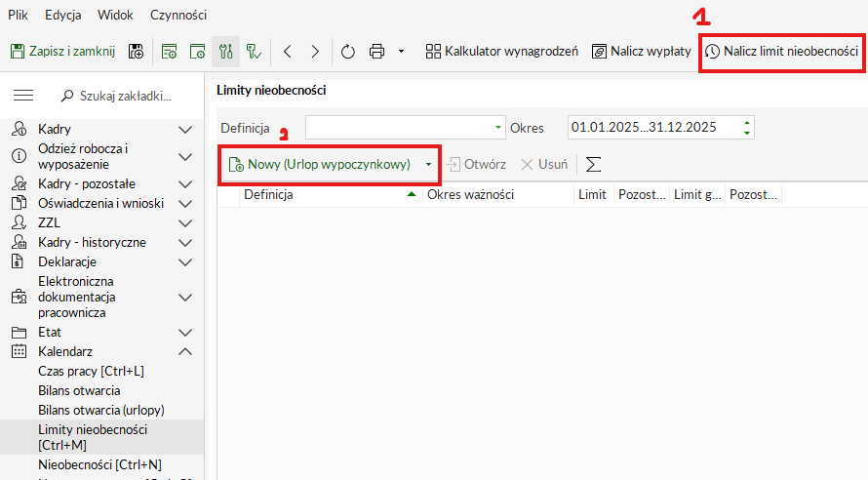Viewport: 868px width, 480px height.
Task: Open the Czynności menu
Action: 178,16
